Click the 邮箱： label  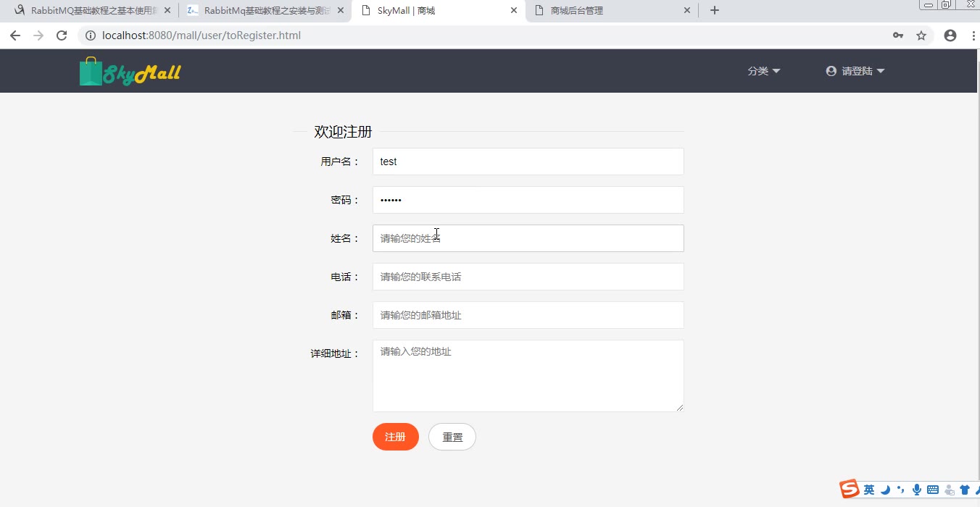click(345, 315)
